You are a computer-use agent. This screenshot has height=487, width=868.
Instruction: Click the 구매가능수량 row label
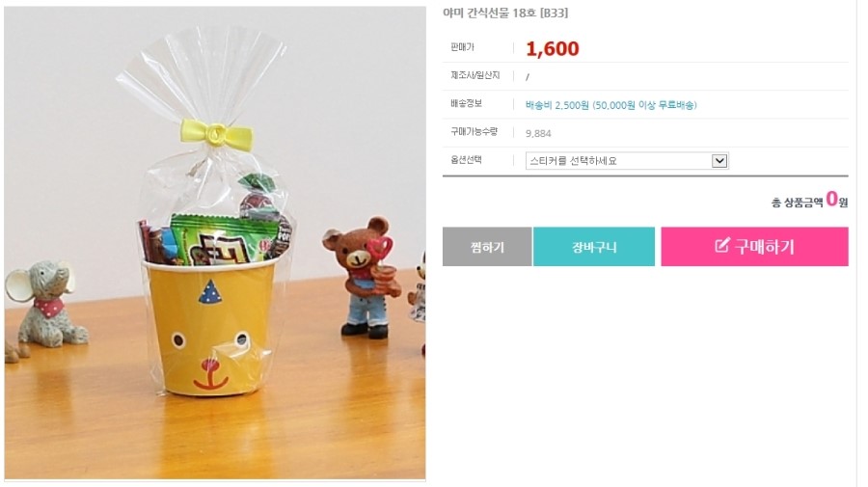click(474, 132)
